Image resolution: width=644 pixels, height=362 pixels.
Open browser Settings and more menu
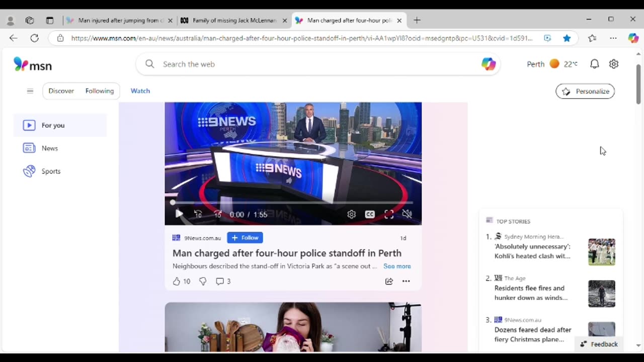pos(613,38)
